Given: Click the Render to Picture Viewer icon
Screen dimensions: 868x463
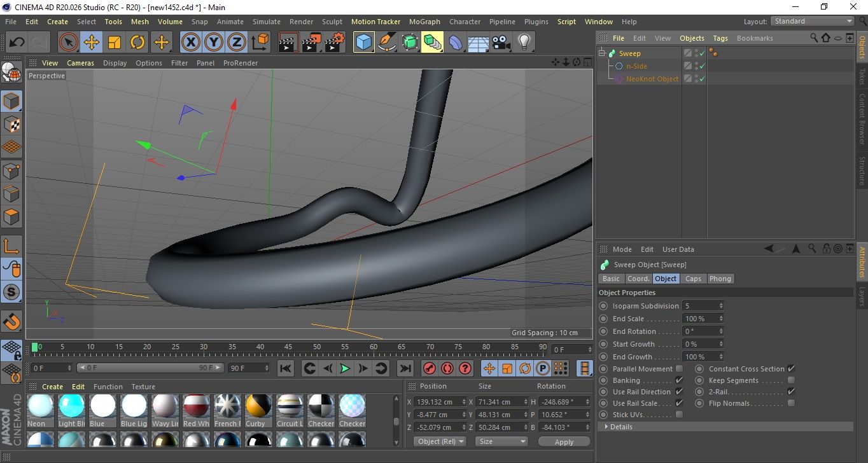Looking at the screenshot, I should pyautogui.click(x=311, y=43).
